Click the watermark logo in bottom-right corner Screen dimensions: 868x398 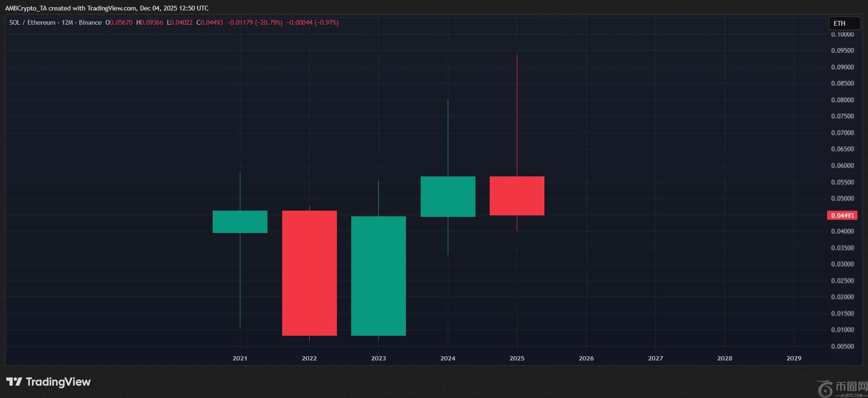[x=841, y=388]
